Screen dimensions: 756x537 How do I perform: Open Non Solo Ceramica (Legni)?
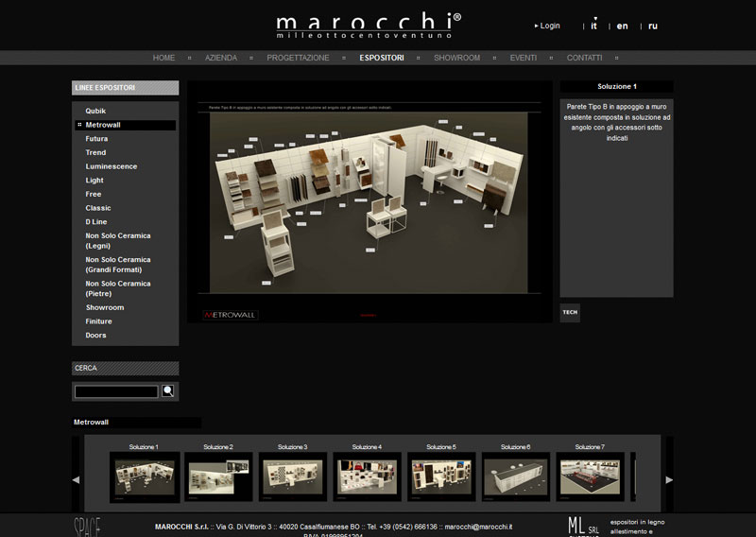[x=118, y=241]
